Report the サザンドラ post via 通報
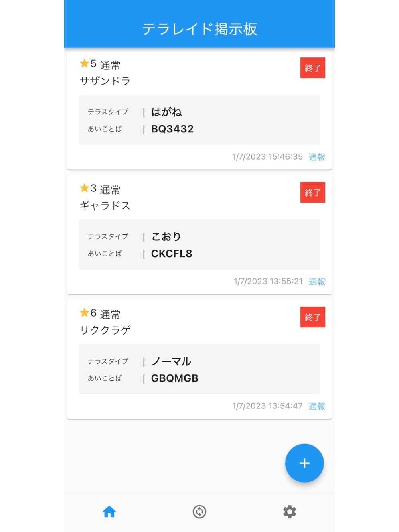 pos(317,157)
